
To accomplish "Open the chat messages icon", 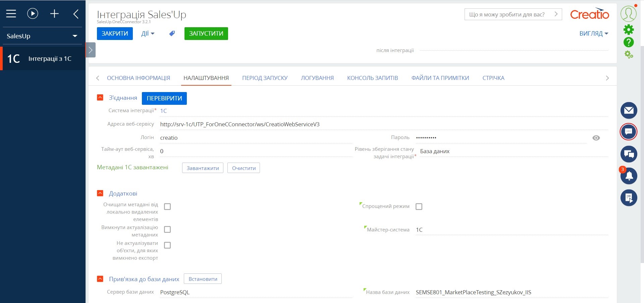I will pyautogui.click(x=629, y=132).
